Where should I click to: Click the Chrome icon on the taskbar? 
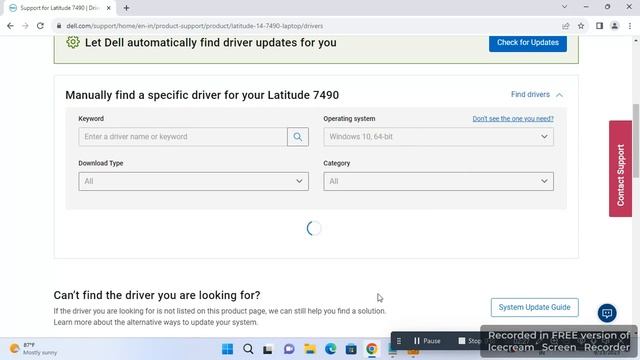pos(371,349)
